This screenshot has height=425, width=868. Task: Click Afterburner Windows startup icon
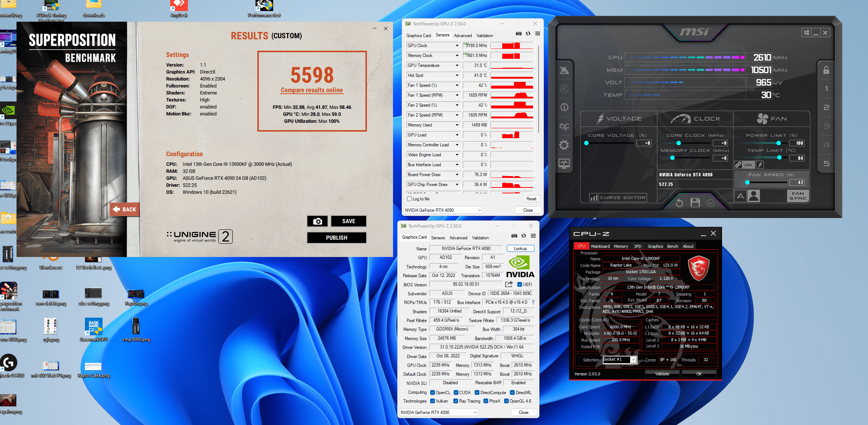click(806, 33)
